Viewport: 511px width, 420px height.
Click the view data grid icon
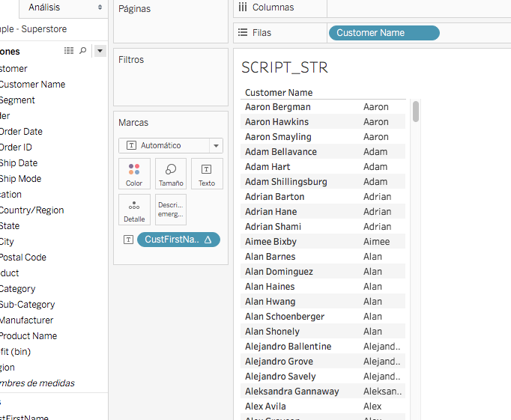click(x=69, y=51)
